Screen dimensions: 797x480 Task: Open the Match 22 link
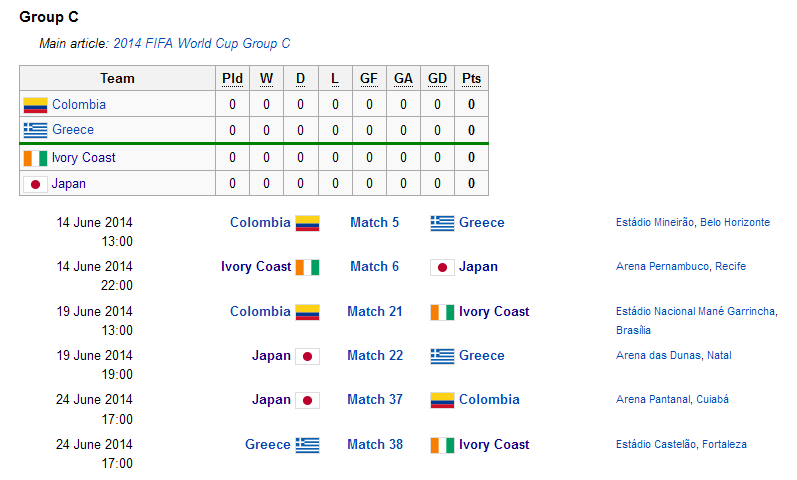[x=374, y=356]
